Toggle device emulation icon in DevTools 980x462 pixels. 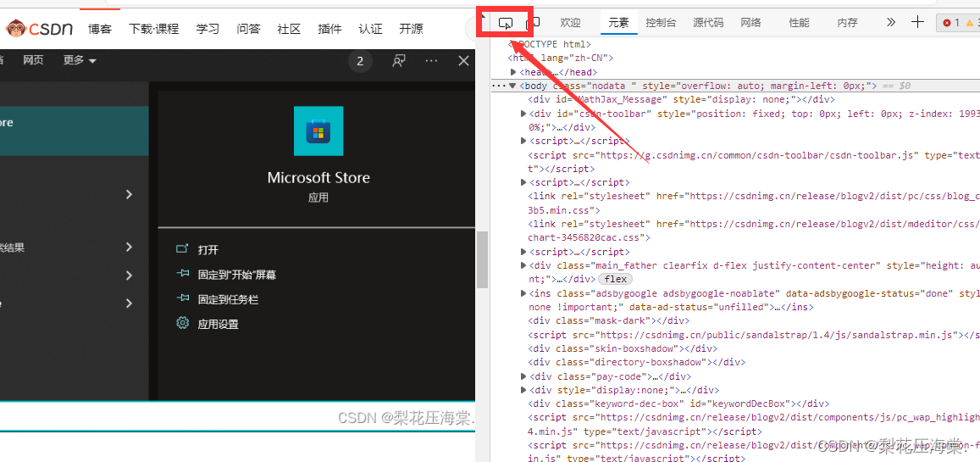point(533,23)
